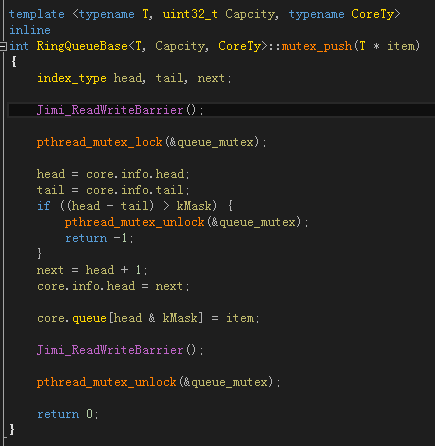Click the 'int' return type keyword
Image resolution: width=435 pixels, height=446 pixels.
(19, 46)
